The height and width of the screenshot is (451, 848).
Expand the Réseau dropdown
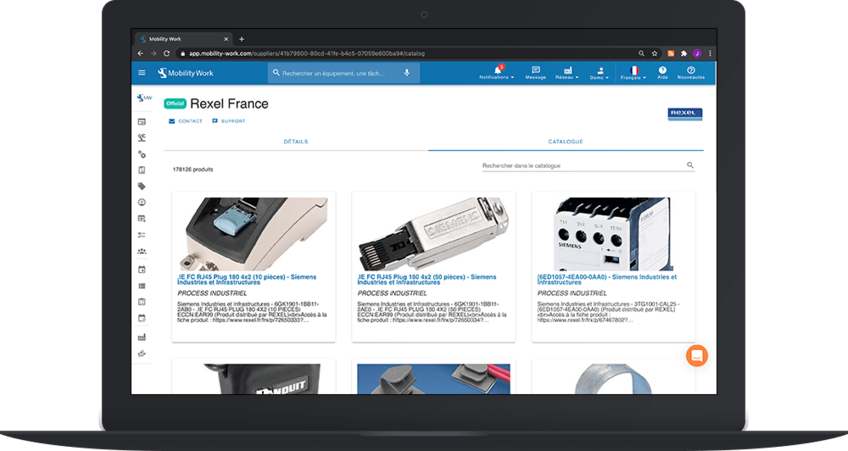pyautogui.click(x=567, y=73)
